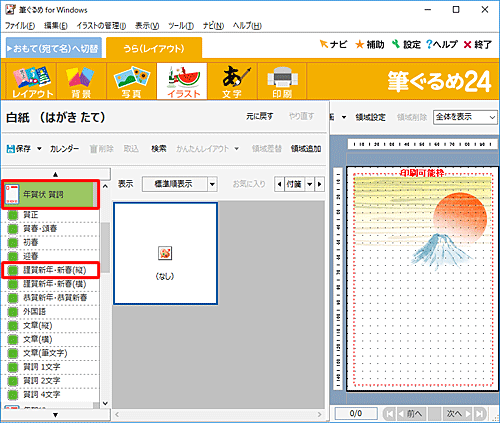Click the 付箋 previous arrow
The width and height of the screenshot is (500, 423).
point(279,184)
